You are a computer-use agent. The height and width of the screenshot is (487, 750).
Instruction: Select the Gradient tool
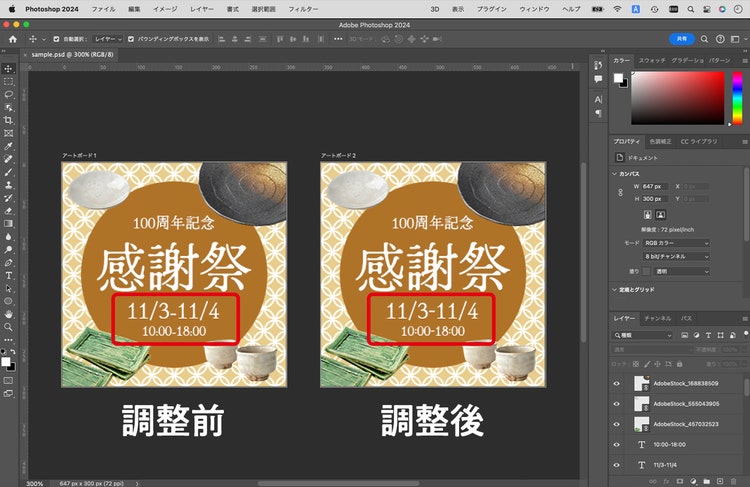pos(9,224)
